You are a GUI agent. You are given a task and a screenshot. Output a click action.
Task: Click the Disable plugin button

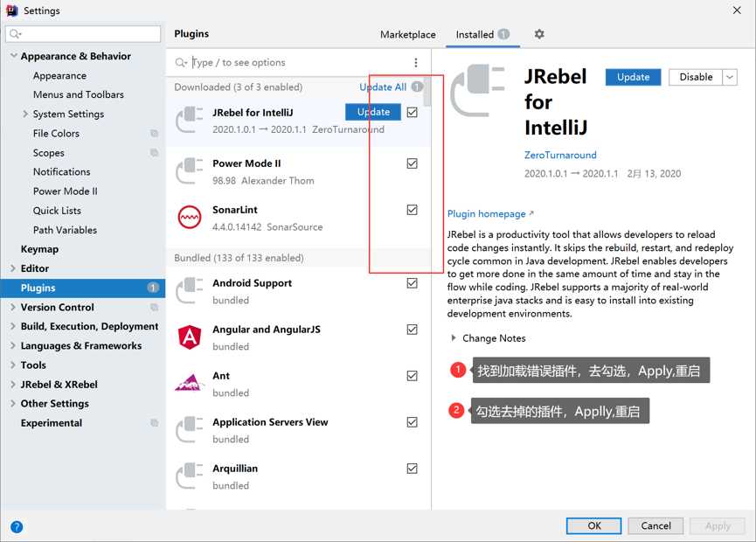point(696,77)
